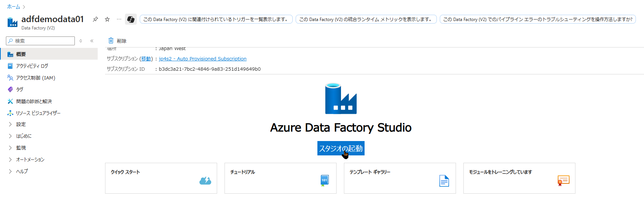Open the three-dot more options menu
The image size is (644, 204).
tap(119, 19)
